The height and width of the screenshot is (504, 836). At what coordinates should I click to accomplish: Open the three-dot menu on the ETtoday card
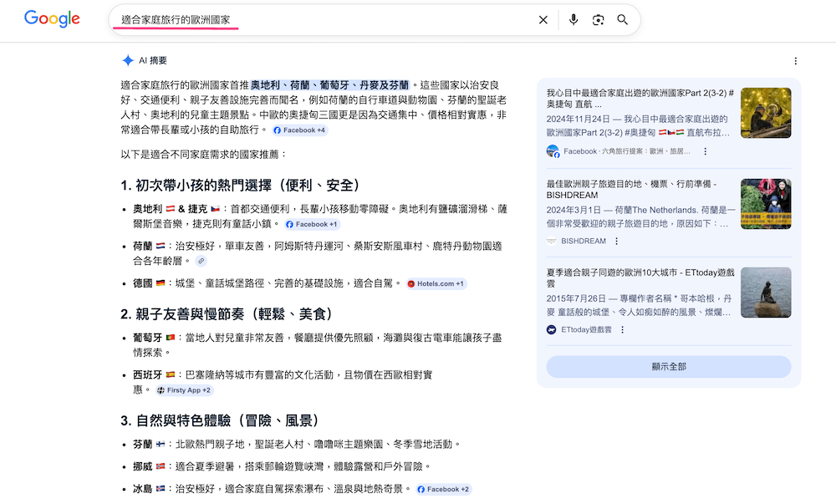click(x=623, y=328)
